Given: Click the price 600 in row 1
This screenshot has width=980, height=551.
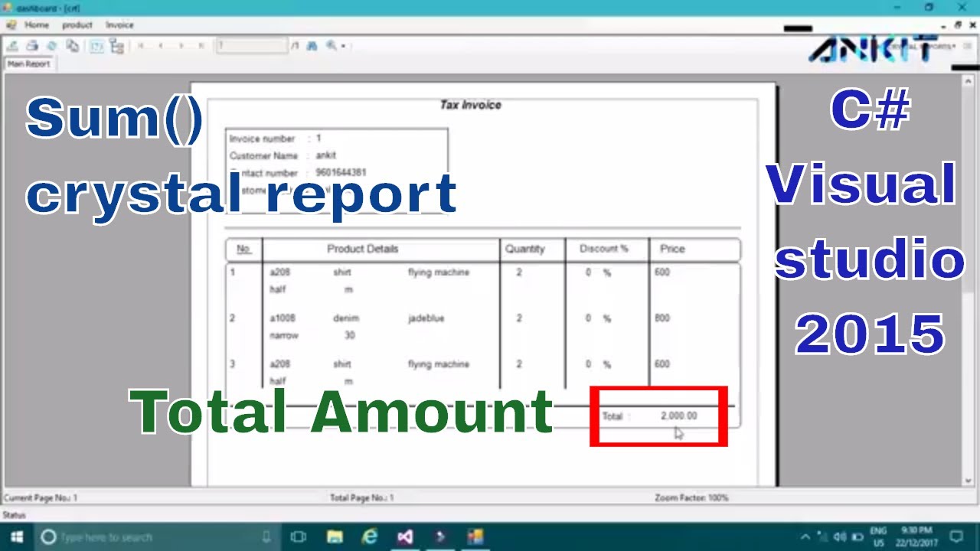Looking at the screenshot, I should (x=662, y=272).
